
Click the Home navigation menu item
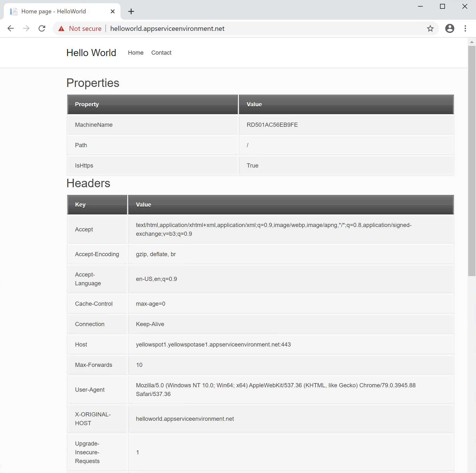tap(136, 52)
